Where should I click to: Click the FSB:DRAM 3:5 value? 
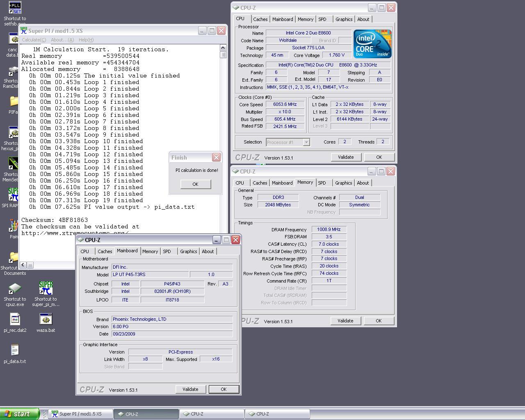(x=329, y=237)
